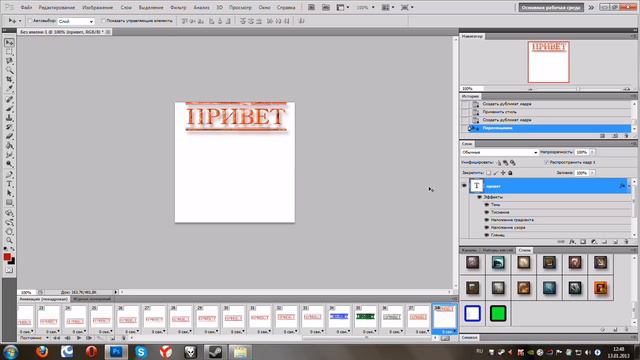Toggle visibility of all Effects
The image size is (640, 360).
[480, 197]
